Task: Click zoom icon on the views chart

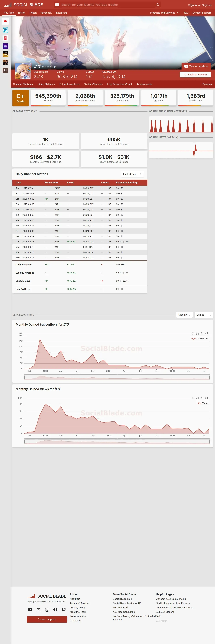Action: pos(193,398)
